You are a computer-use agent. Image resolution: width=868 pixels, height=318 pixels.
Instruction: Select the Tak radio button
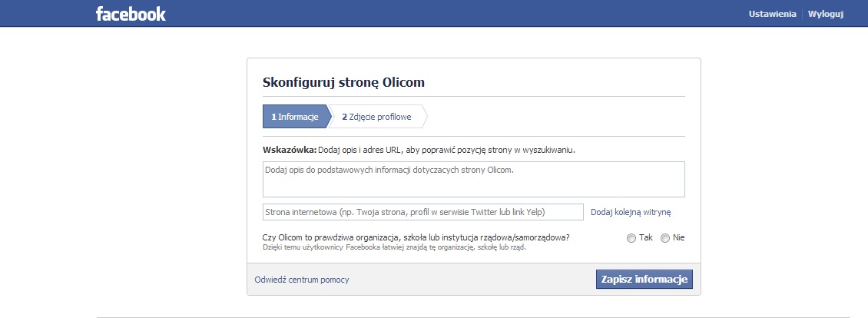631,238
